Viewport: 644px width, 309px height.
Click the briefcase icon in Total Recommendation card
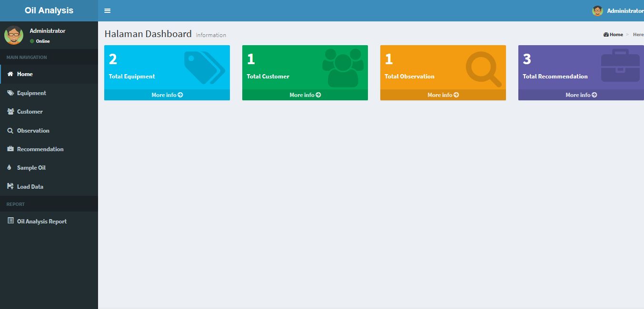(x=620, y=67)
